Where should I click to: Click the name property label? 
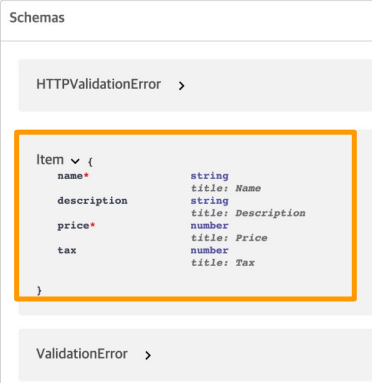tap(70, 176)
